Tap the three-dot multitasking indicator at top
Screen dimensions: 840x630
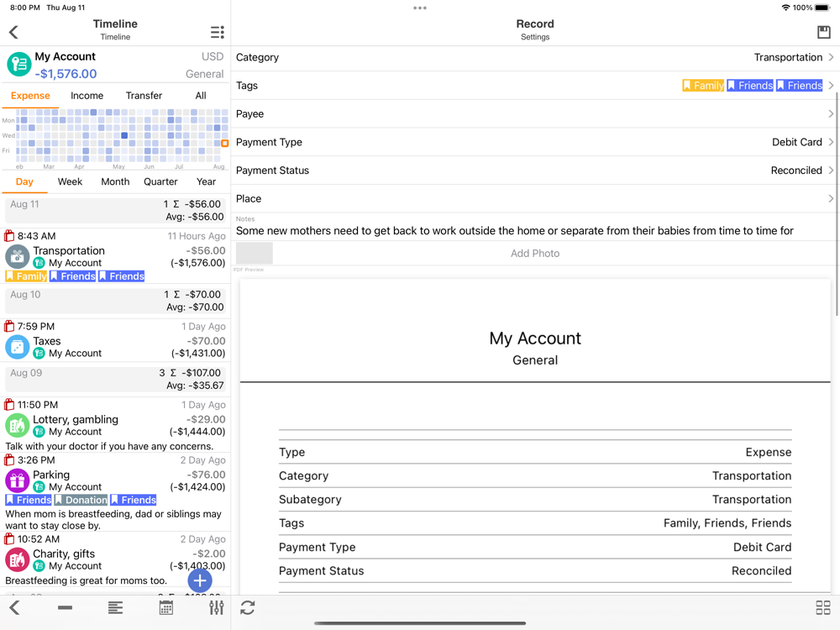click(420, 8)
